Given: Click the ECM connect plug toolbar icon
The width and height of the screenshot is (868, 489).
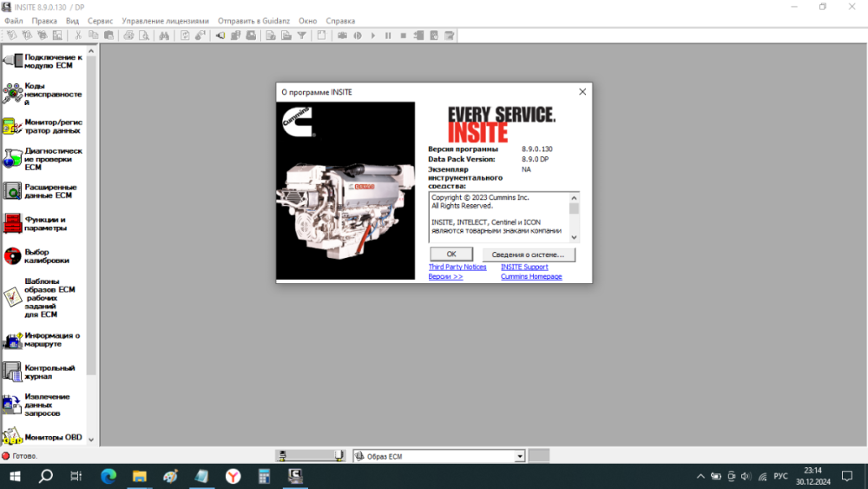Looking at the screenshot, I should point(220,36).
